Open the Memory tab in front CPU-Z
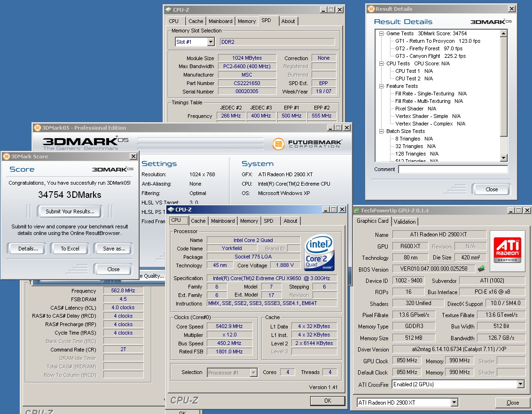 [x=249, y=220]
